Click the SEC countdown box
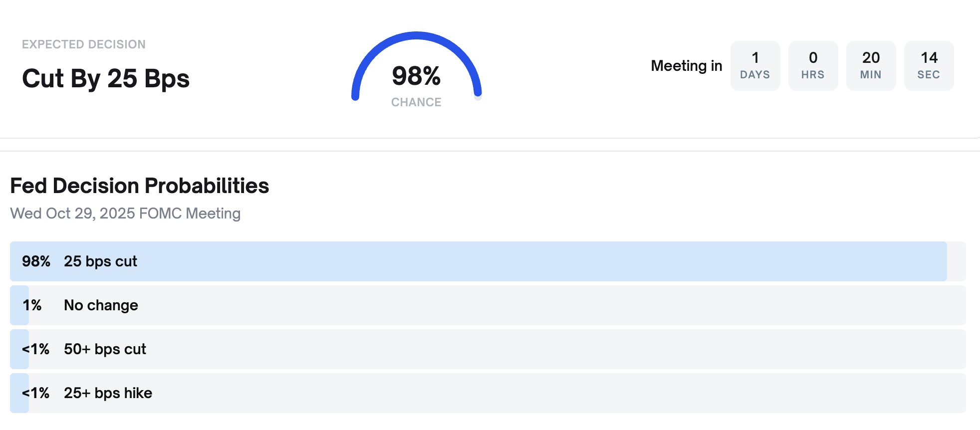The image size is (980, 430). (929, 66)
